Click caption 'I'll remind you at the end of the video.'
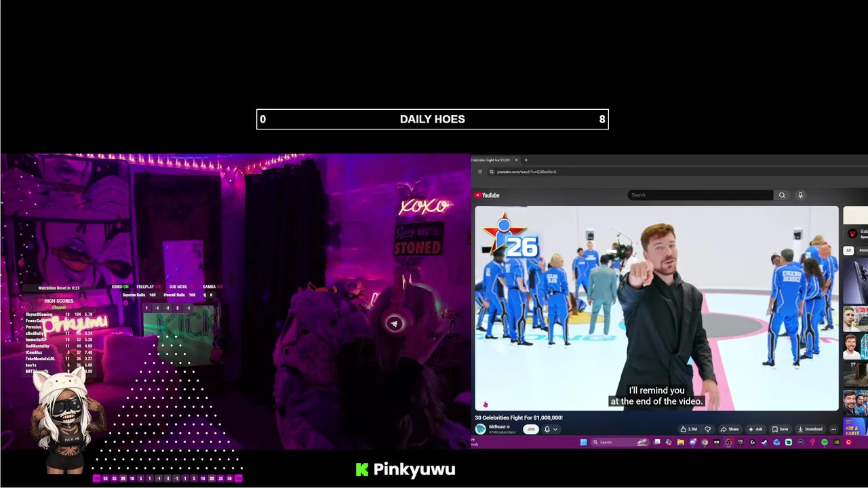The width and height of the screenshot is (868, 488). (656, 396)
